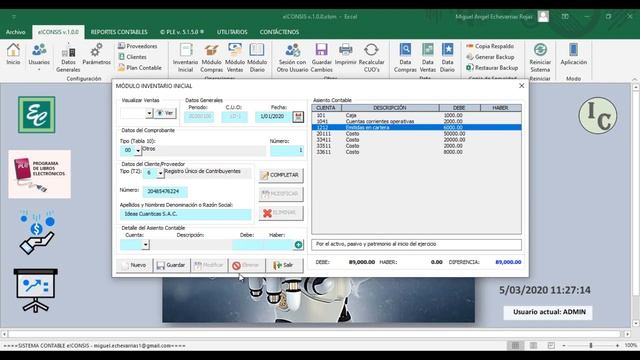Click the CUENTA column header
Viewport: 640px width, 360px height.
(x=326, y=108)
